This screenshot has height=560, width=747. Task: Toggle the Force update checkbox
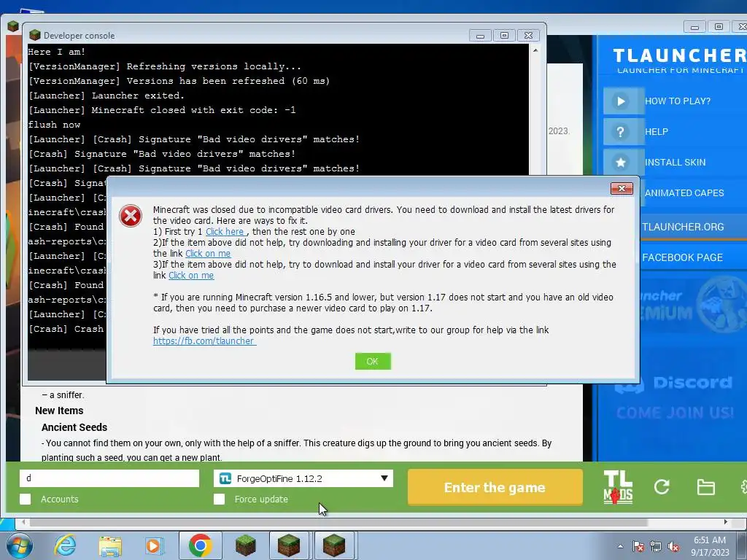pos(219,499)
